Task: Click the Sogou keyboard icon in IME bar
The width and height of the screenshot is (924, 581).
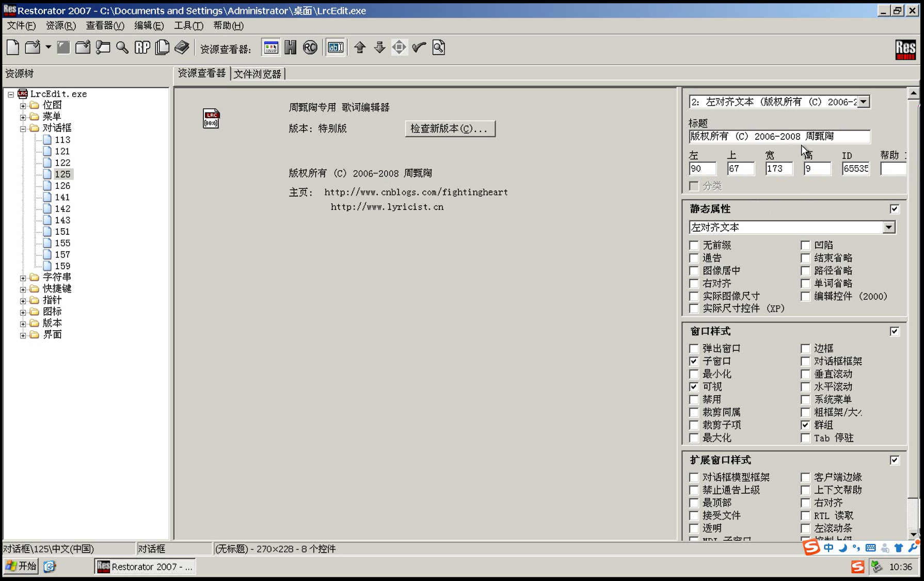Action: click(870, 548)
